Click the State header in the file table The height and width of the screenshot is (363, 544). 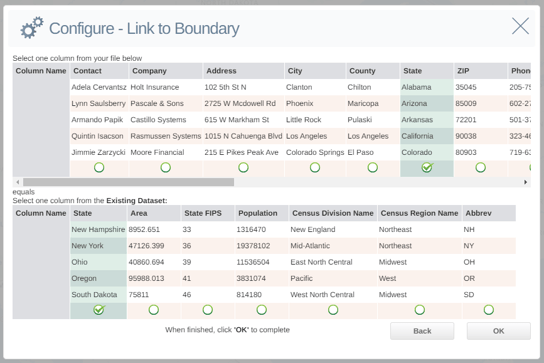click(427, 71)
